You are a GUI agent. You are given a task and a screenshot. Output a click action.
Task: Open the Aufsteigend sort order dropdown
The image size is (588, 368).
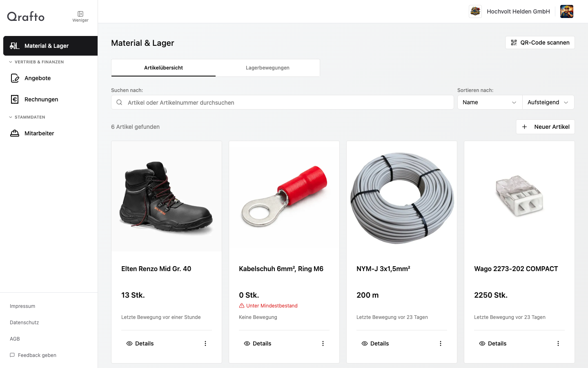click(548, 102)
